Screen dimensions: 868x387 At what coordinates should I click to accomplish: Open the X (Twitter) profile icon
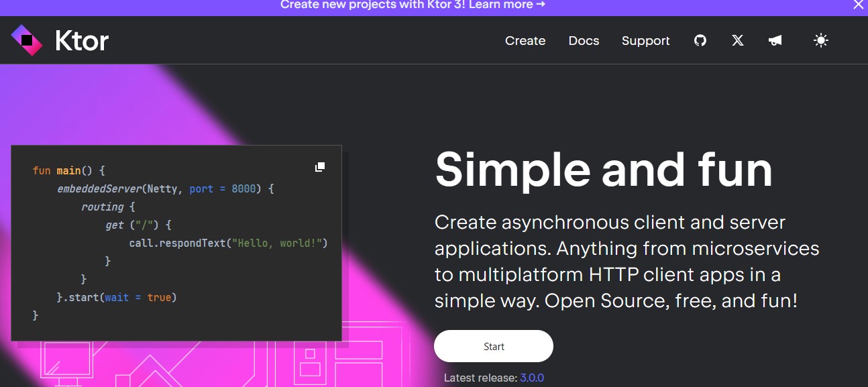tap(738, 41)
